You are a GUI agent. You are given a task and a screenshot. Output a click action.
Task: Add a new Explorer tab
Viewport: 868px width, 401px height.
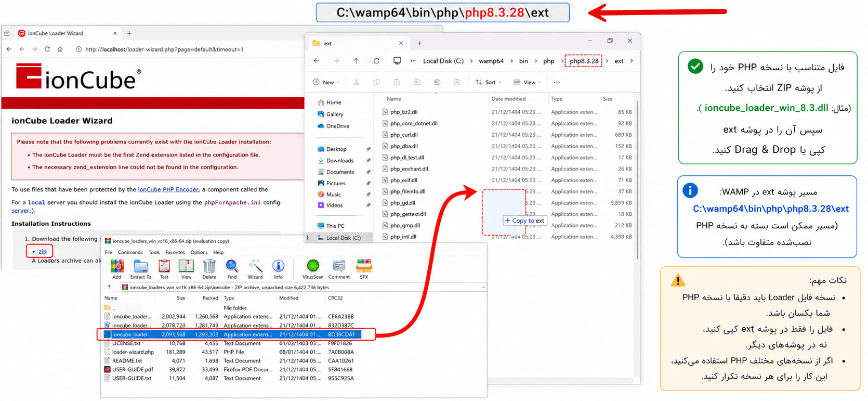click(419, 43)
